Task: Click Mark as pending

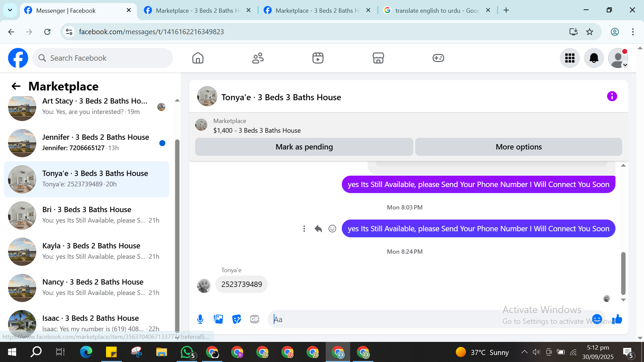Action: (304, 147)
